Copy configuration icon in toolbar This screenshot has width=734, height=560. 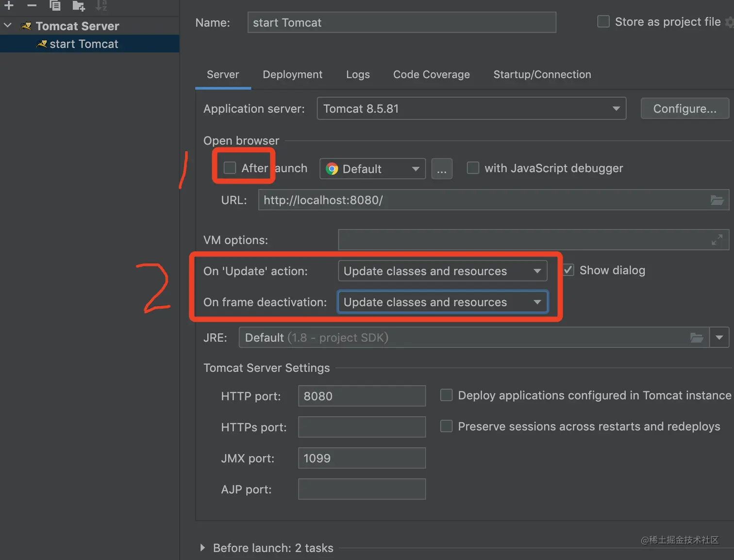click(x=55, y=5)
